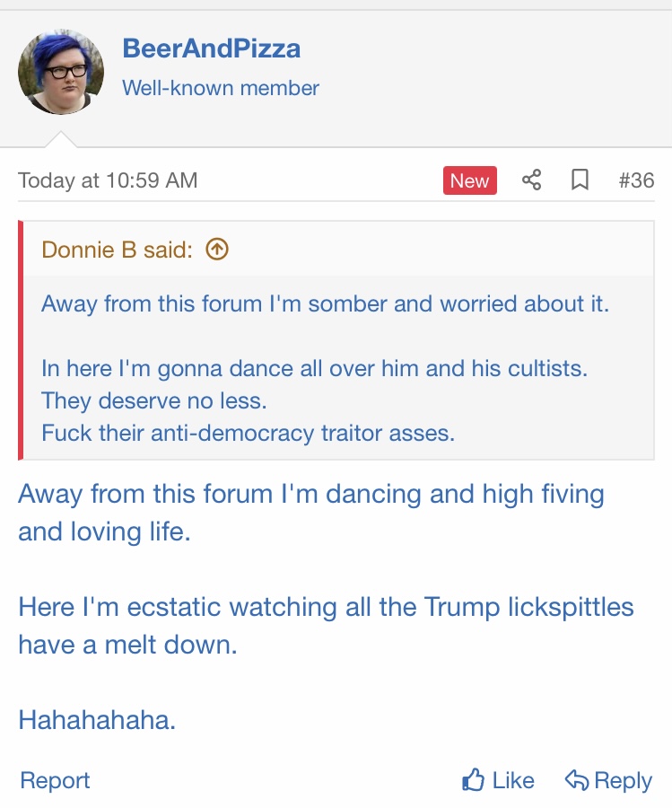Open BeerAndPizza's avatar picture

(x=61, y=72)
